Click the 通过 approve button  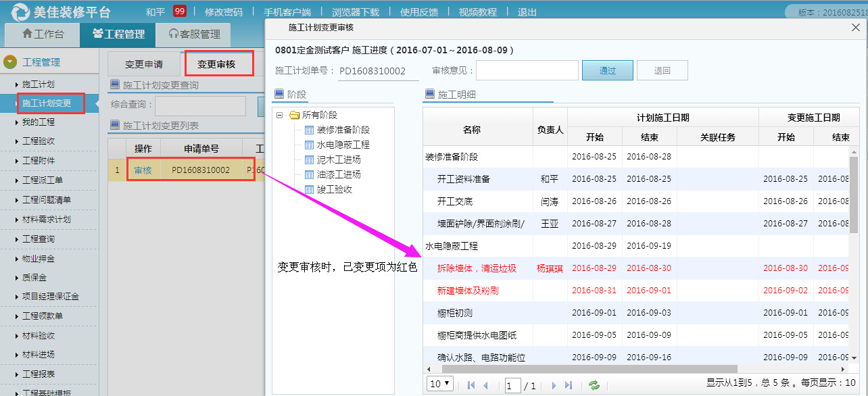click(608, 70)
